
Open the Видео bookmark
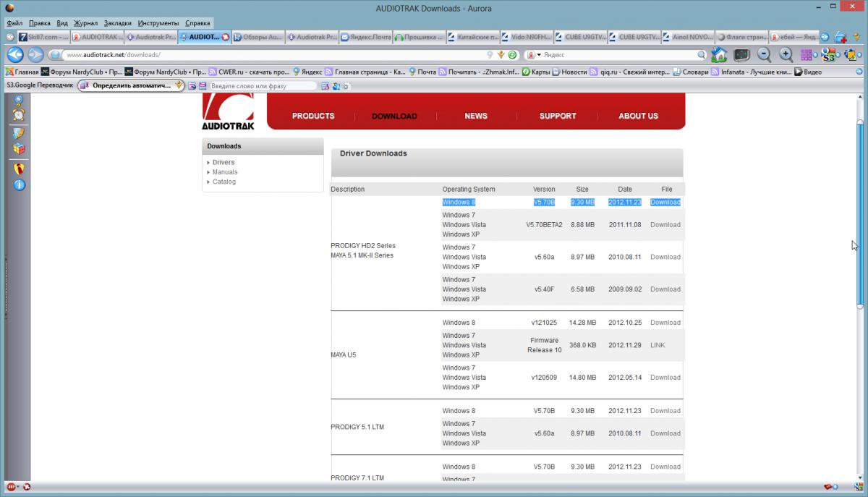[809, 72]
